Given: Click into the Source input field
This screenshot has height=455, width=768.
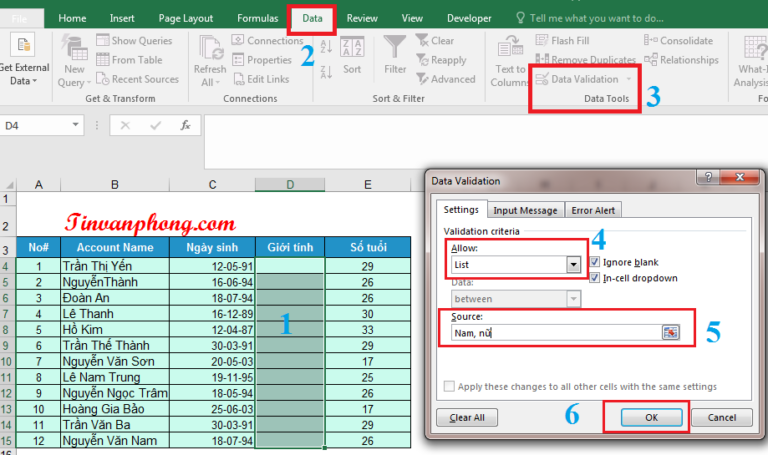Looking at the screenshot, I should tap(553, 332).
